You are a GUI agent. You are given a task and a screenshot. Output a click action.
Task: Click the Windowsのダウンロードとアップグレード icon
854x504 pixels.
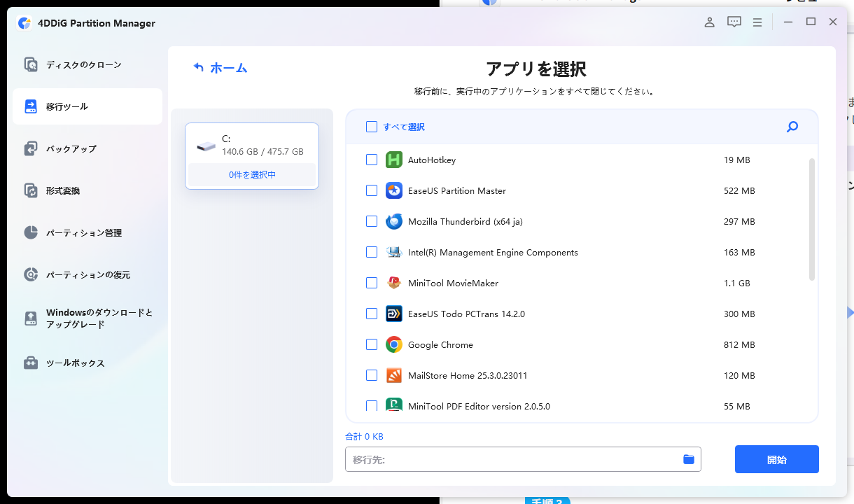31,318
